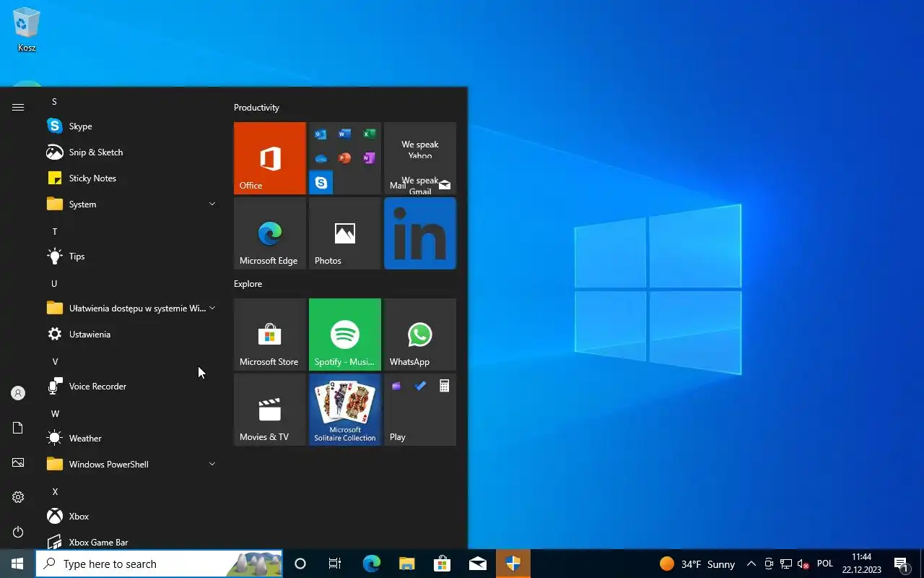This screenshot has height=578, width=924.
Task: Open File Explorer from taskbar
Action: point(406,564)
